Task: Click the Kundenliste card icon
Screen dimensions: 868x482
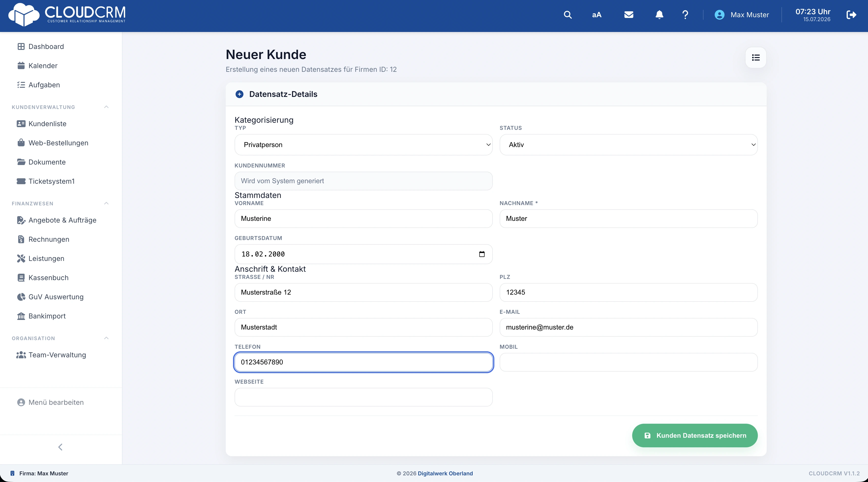Action: 21,124
